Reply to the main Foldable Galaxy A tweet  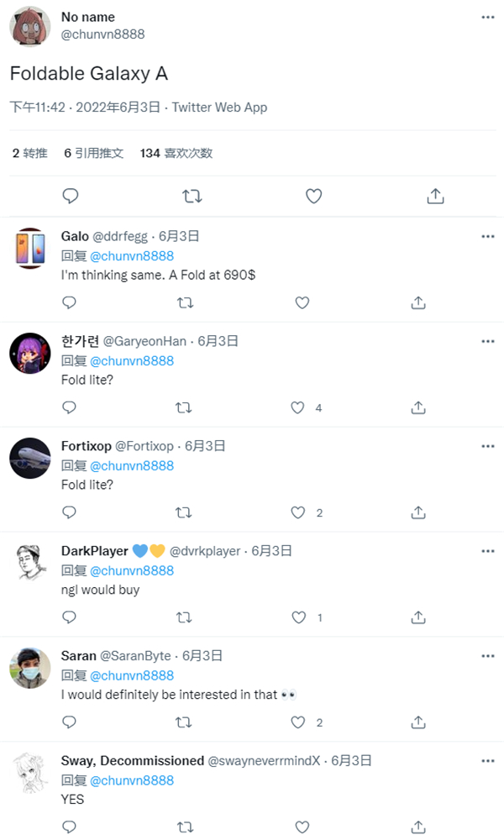71,196
